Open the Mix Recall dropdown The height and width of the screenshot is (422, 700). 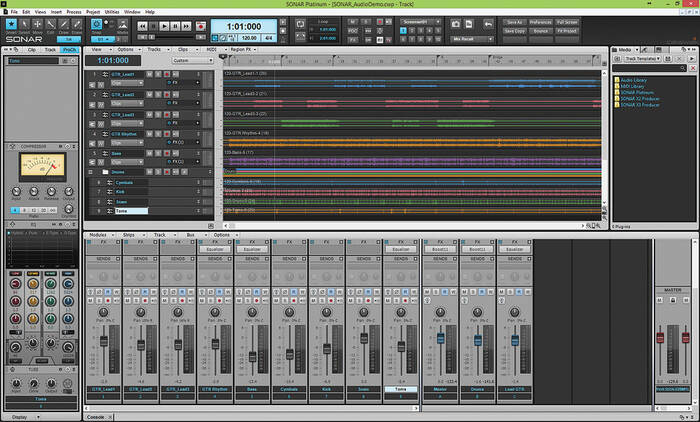click(470, 38)
